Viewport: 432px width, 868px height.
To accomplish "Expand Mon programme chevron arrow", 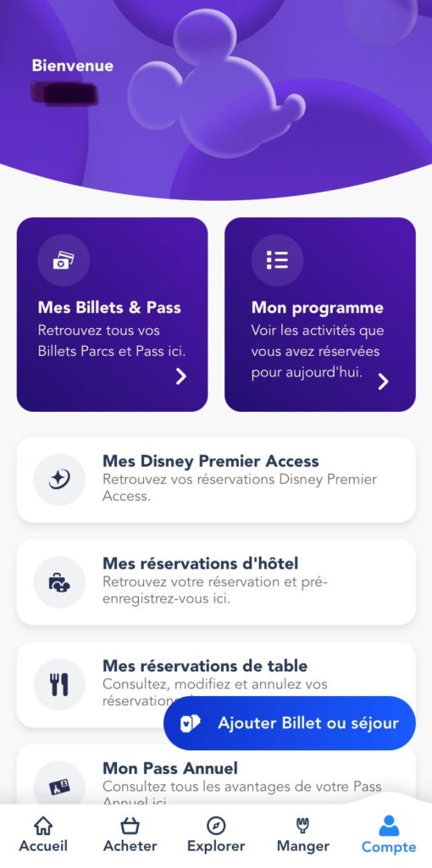I will (383, 381).
